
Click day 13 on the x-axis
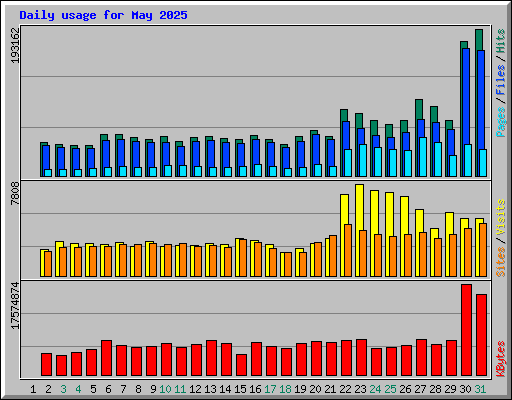pos(210,389)
